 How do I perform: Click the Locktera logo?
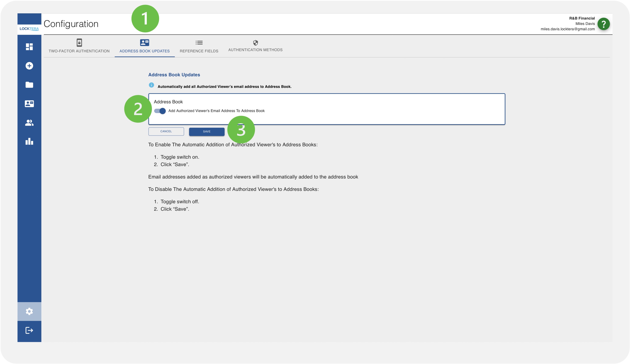click(x=29, y=29)
